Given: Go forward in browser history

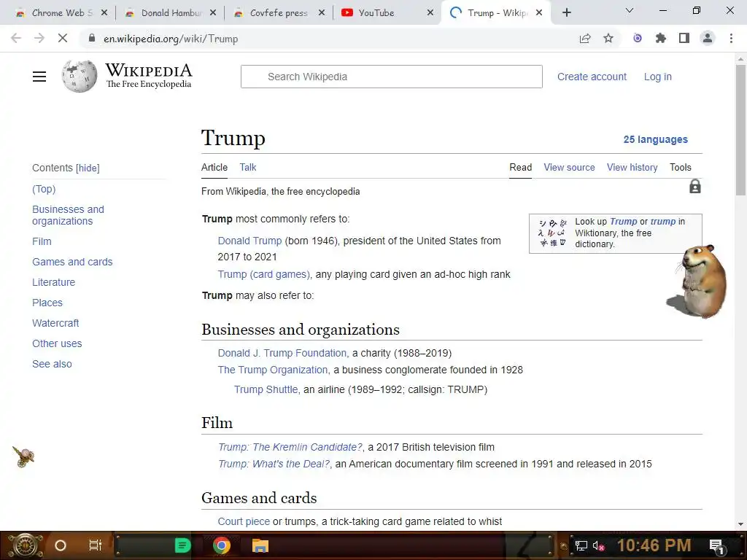Looking at the screenshot, I should pos(39,38).
